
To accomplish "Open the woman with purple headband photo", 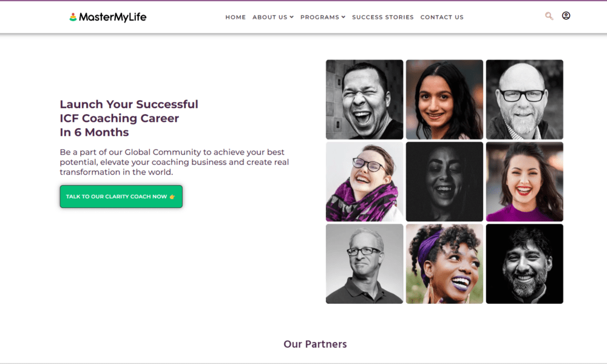I will pos(444,264).
